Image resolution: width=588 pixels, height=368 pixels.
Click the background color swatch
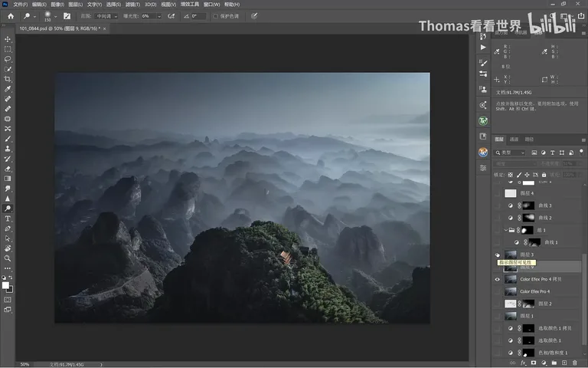(x=11, y=290)
